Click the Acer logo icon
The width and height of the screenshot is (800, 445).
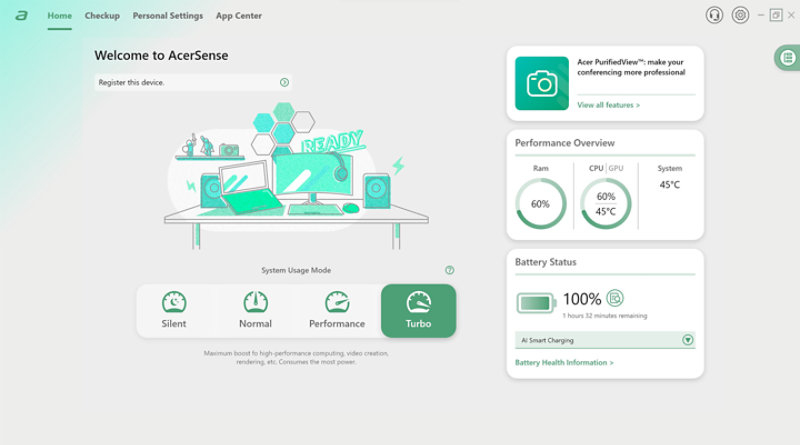pos(21,16)
